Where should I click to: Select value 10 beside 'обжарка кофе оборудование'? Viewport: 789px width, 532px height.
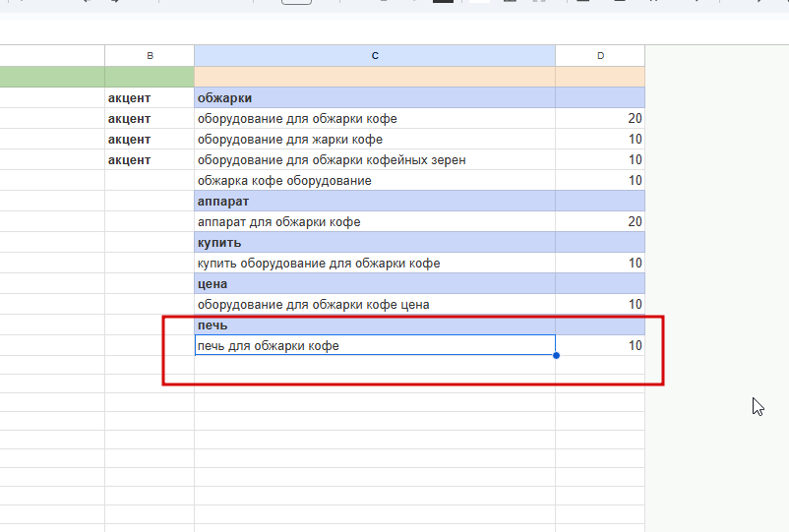600,180
